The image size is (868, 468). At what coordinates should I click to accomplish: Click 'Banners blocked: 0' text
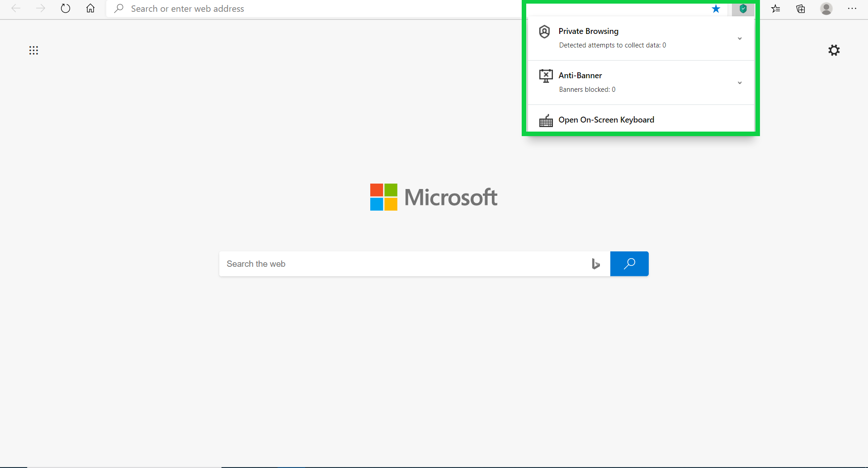[x=587, y=90]
